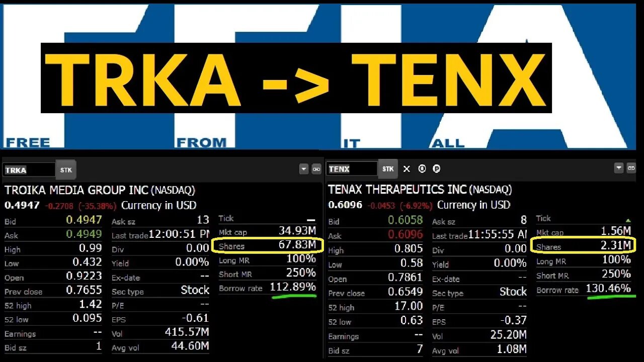This screenshot has width=644, height=362.
Task: Open the dropdown arrow in the TRKA panel header
Action: 304,169
